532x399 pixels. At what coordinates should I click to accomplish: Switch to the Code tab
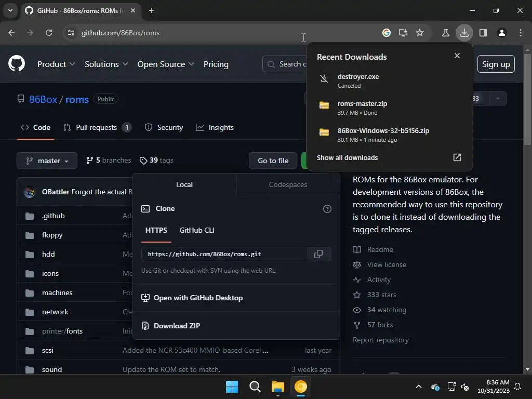(36, 128)
